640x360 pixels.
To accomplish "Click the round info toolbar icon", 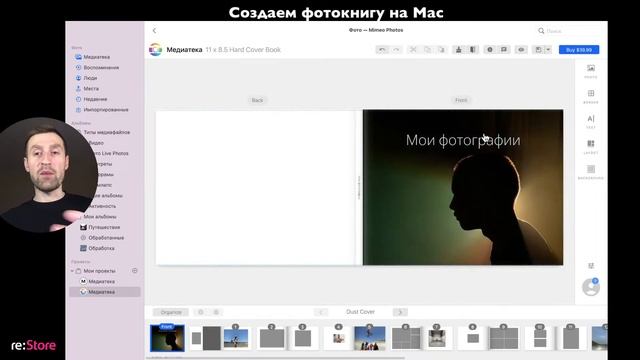I will (490, 50).
